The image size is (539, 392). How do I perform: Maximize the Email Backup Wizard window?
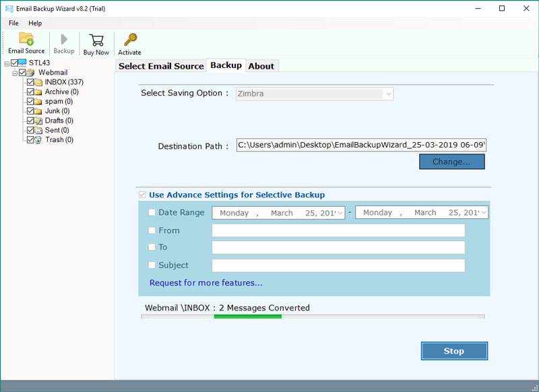(x=502, y=8)
